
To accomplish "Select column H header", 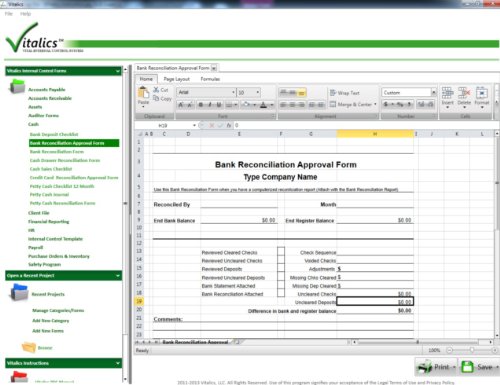I will coord(375,134).
